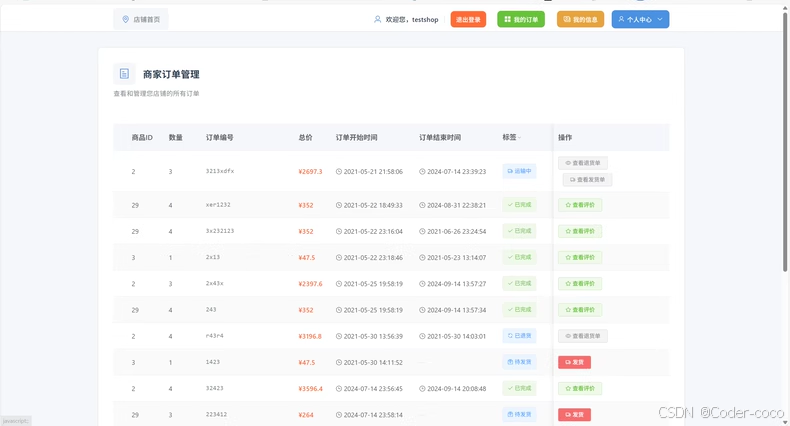The image size is (790, 426).
Task: Select order number xer1232
Action: 218,204
